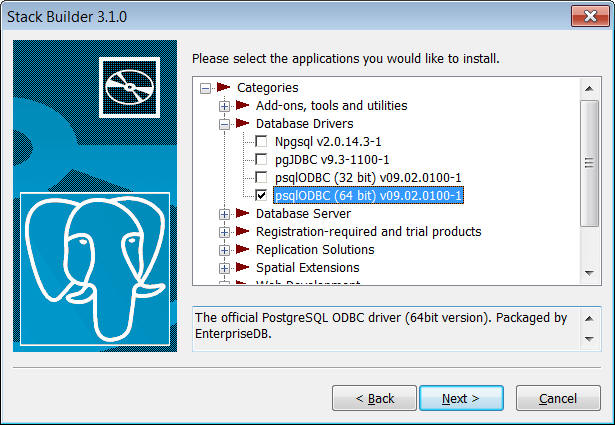The width and height of the screenshot is (615, 425).
Task: Select the Categories tree label
Action: (x=267, y=87)
